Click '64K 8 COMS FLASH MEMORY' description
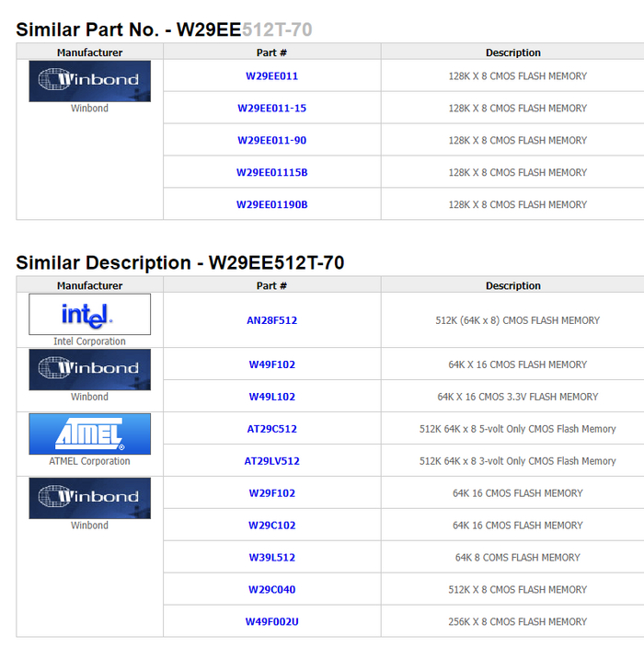The image size is (644, 659). (x=518, y=557)
